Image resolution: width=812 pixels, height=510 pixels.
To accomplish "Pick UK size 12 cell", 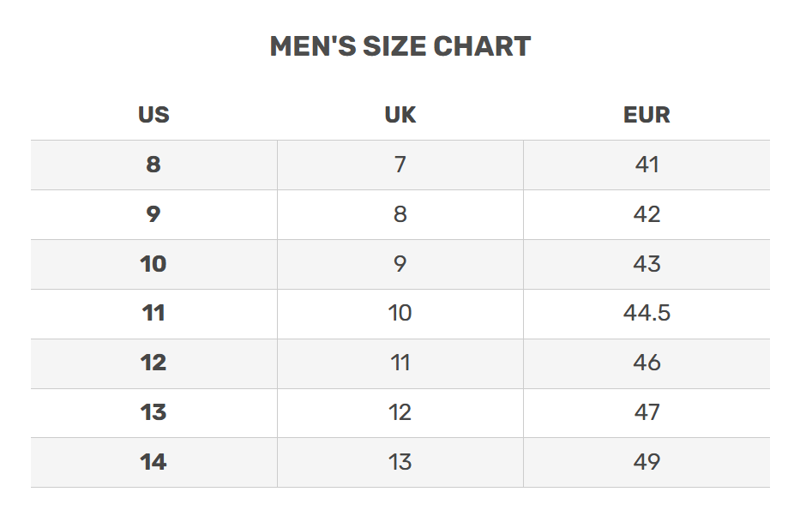I will point(400,413).
